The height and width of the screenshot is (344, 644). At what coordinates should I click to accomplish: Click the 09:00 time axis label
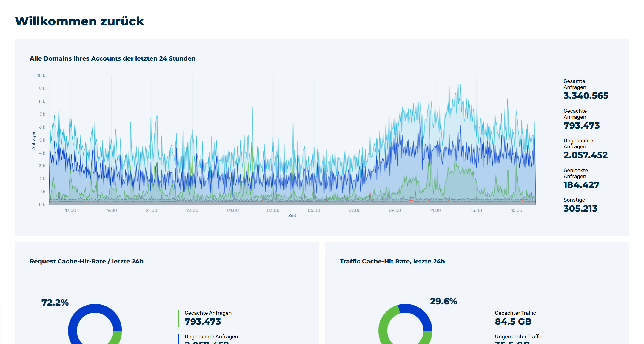pyautogui.click(x=395, y=210)
